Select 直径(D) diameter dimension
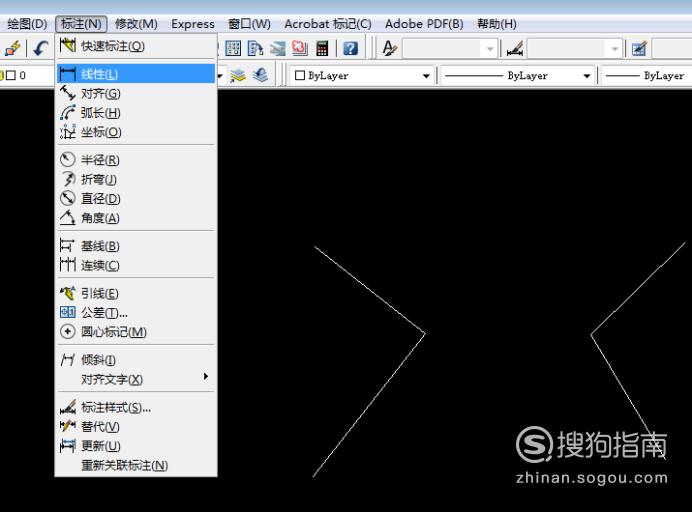This screenshot has width=692, height=512. [x=136, y=198]
